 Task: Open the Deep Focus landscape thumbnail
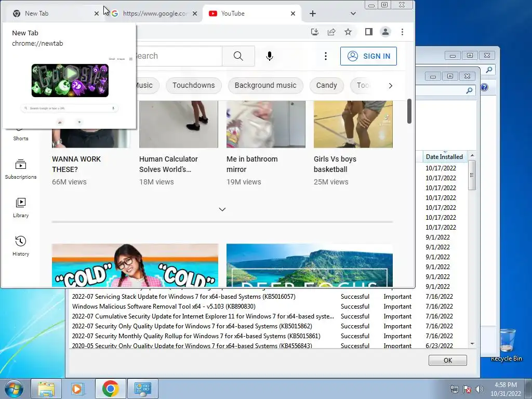[310, 265]
